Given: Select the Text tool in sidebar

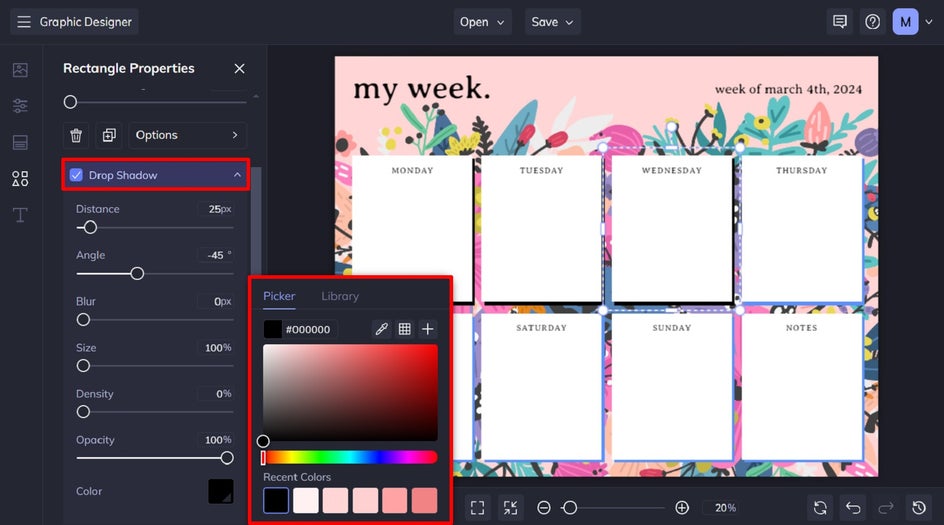Looking at the screenshot, I should pyautogui.click(x=20, y=215).
